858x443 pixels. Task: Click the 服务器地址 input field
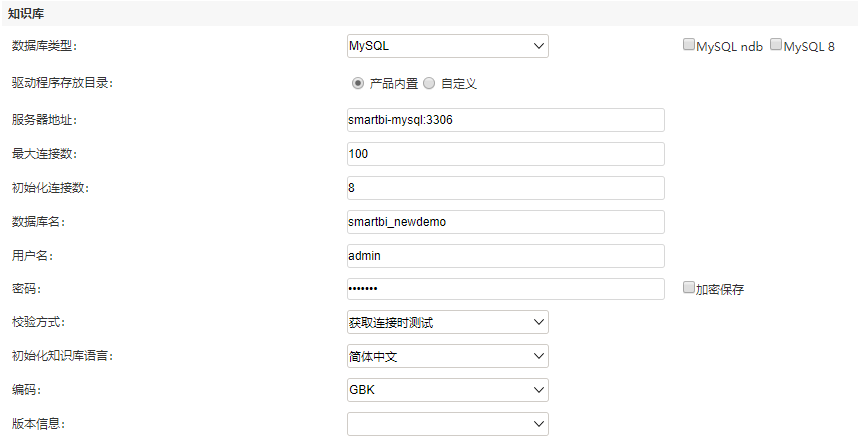pyautogui.click(x=506, y=120)
